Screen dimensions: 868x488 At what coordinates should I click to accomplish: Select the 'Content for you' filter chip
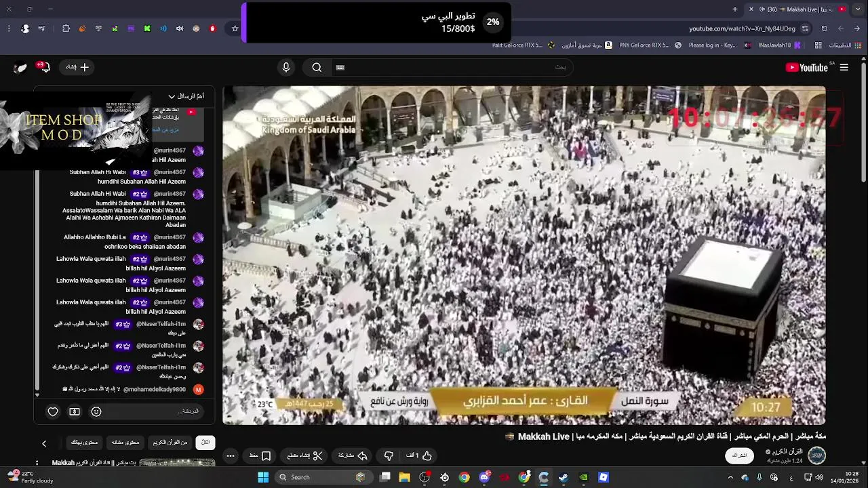pyautogui.click(x=85, y=442)
